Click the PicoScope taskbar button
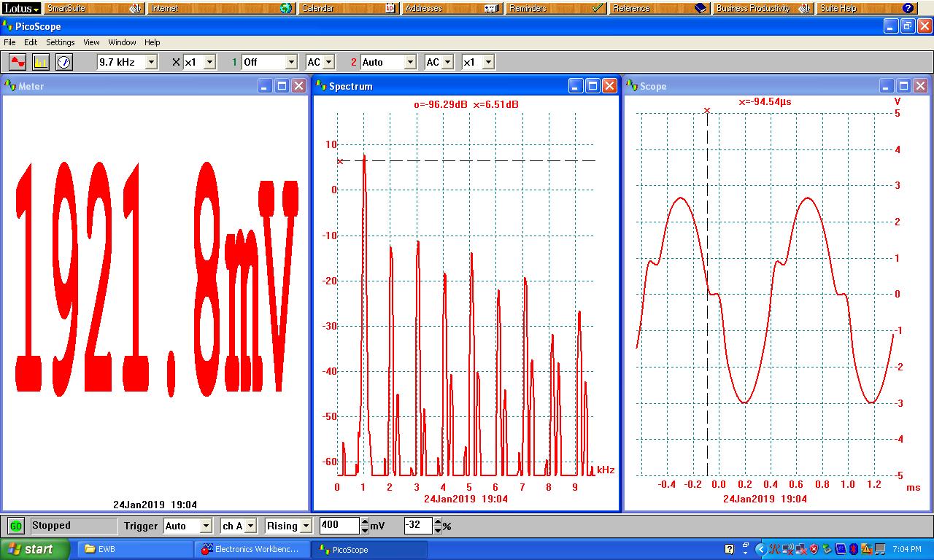 click(x=368, y=549)
